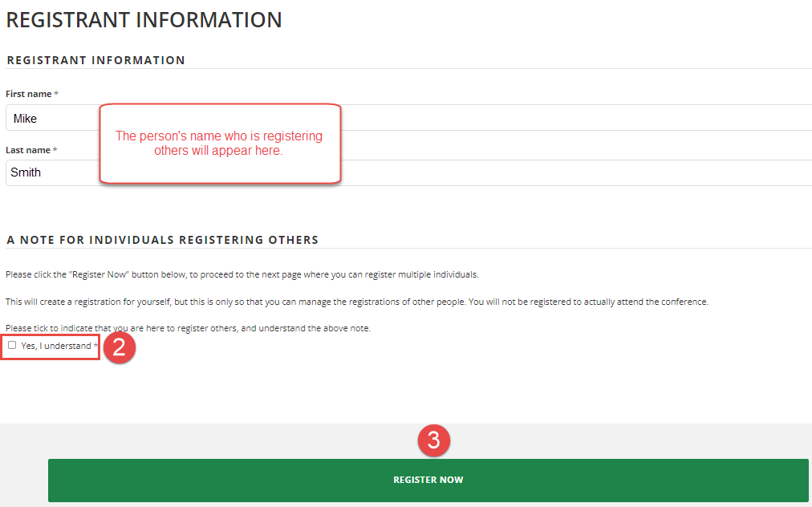Select the red callout about the person's name
The width and height of the screenshot is (812, 507).
point(219,143)
